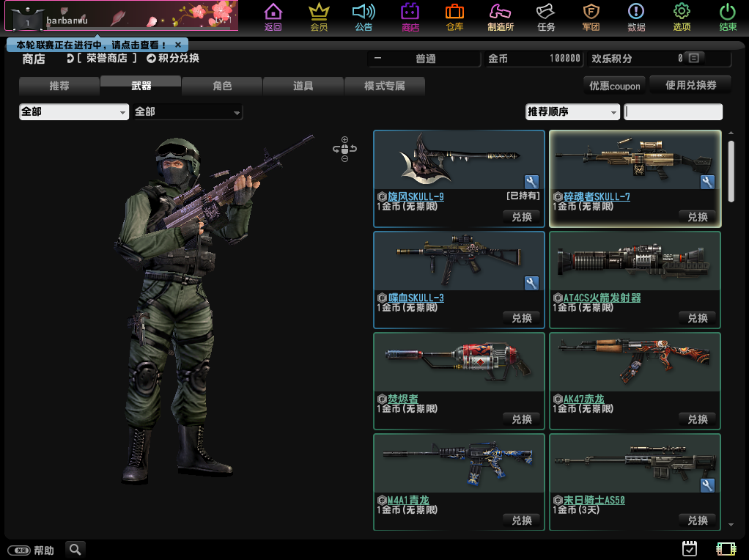Open the 军团 clan shield icon
Image resolution: width=749 pixels, height=560 pixels.
pos(591,12)
